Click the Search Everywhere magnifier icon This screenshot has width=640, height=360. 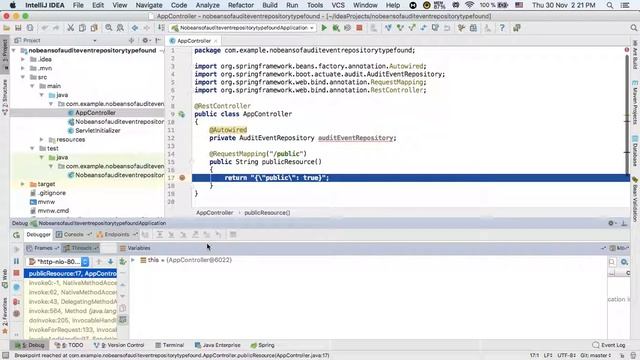[633, 28]
